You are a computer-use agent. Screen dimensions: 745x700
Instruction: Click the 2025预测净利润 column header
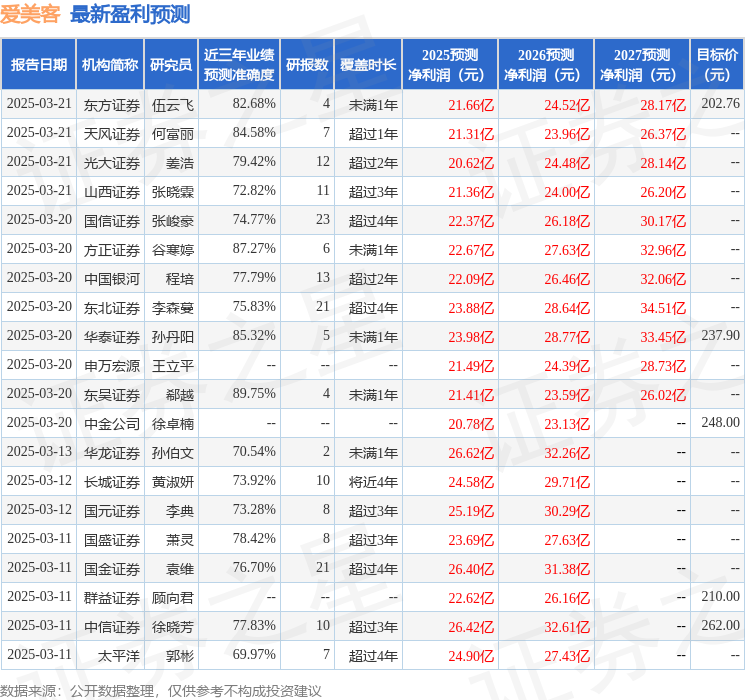[450, 65]
